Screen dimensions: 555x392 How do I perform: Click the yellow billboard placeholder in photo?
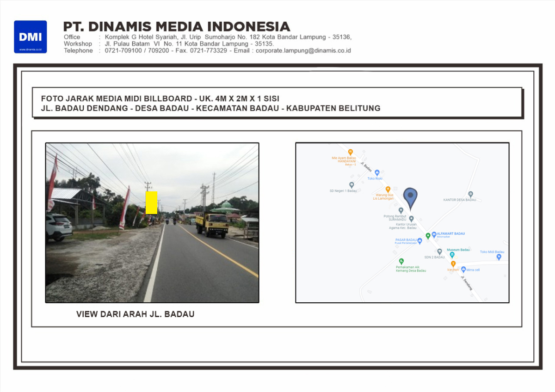(x=151, y=202)
